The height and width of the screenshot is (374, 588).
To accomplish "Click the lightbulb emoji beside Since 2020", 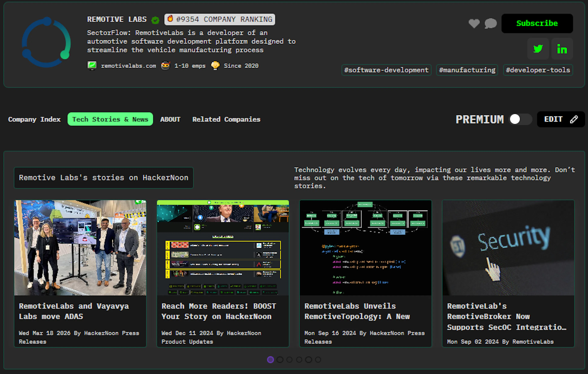I will coord(216,65).
